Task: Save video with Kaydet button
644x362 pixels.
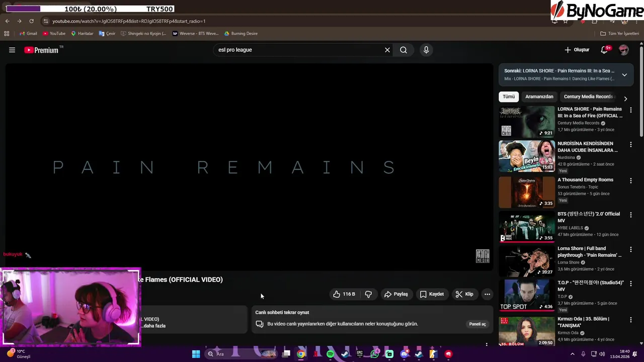Action: [432, 294]
